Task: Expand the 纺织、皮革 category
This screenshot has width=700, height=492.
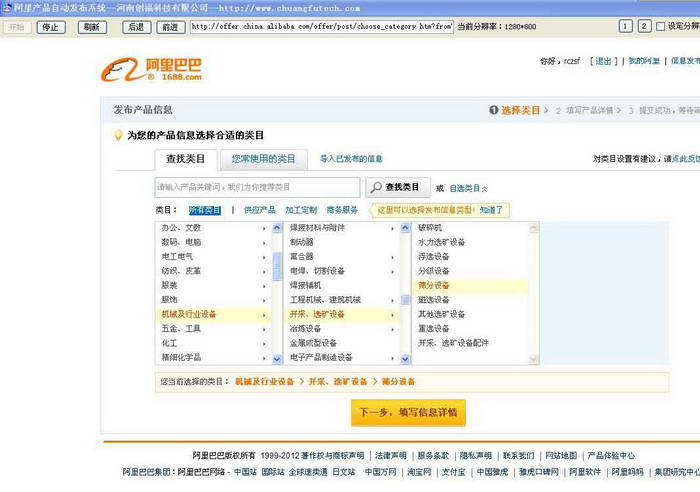Action: pyautogui.click(x=213, y=271)
